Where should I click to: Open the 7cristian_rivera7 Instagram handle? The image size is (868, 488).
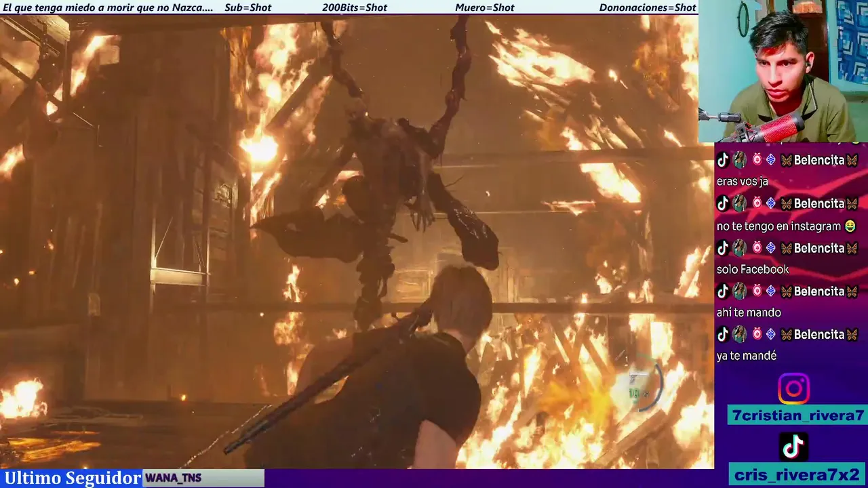(x=797, y=415)
